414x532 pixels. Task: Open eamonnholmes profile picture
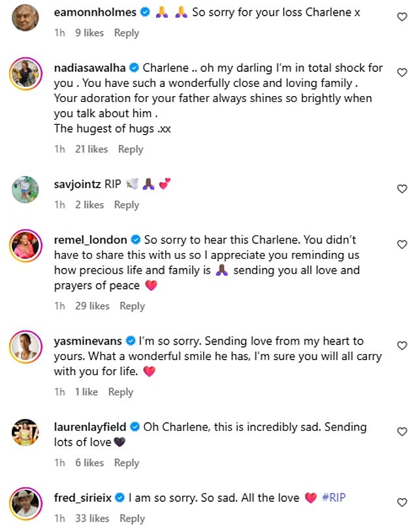(25, 17)
